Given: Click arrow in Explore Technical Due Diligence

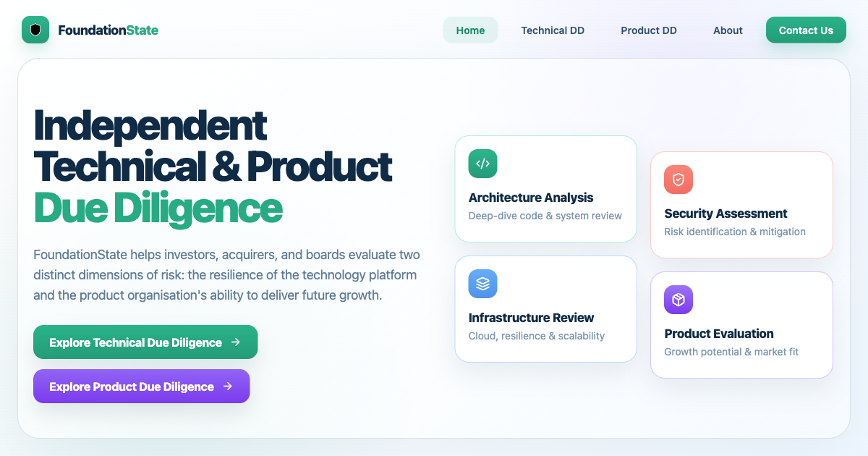Looking at the screenshot, I should click(235, 342).
